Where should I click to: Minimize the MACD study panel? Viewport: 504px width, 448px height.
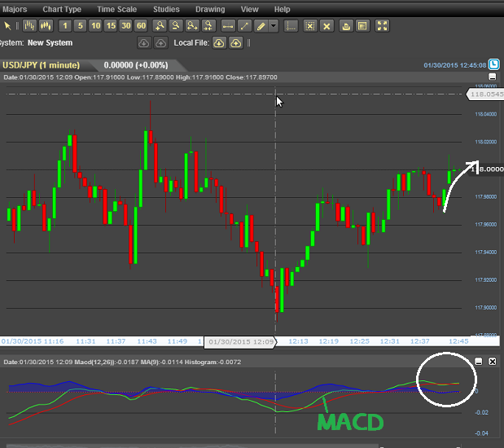tap(479, 362)
